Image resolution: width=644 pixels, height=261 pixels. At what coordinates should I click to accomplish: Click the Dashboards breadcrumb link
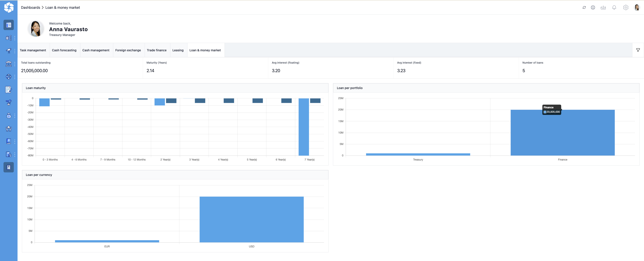(30, 7)
